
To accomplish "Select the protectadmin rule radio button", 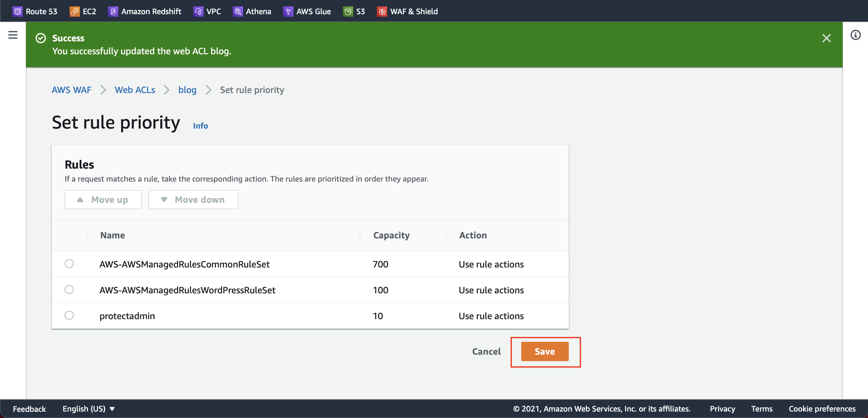I will pos(69,315).
